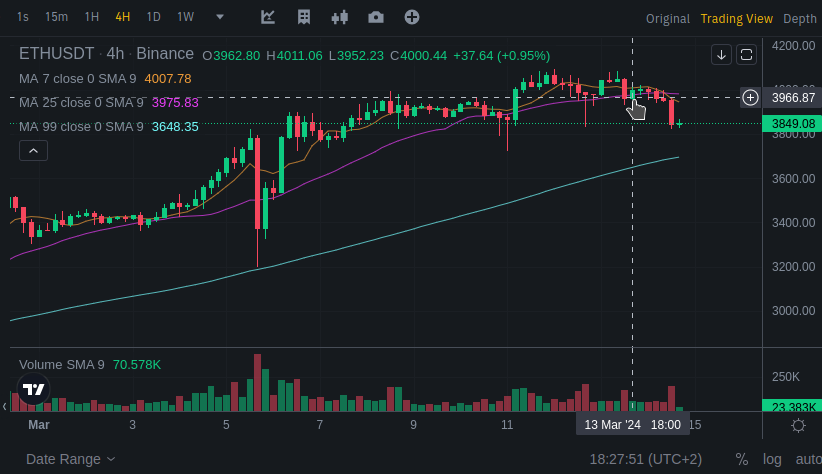Open chart settings gear icon
The height and width of the screenshot is (474, 822).
coord(798,425)
